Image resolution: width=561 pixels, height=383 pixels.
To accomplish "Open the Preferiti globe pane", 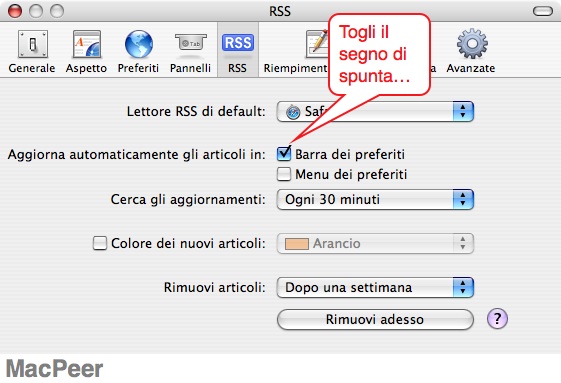I will point(138,52).
